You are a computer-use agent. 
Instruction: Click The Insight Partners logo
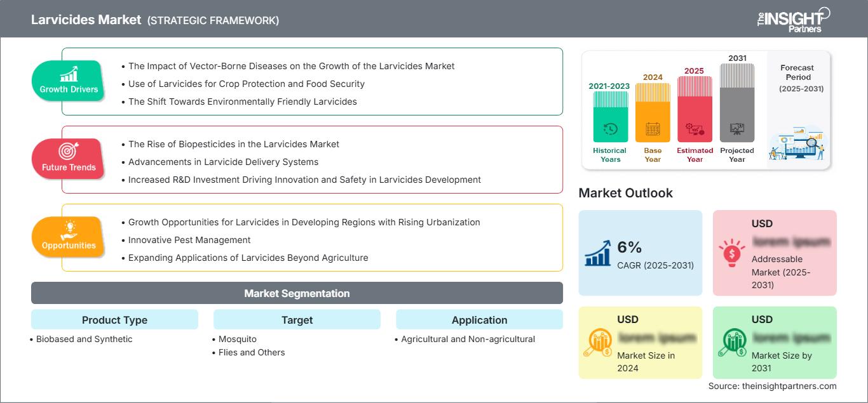793,19
